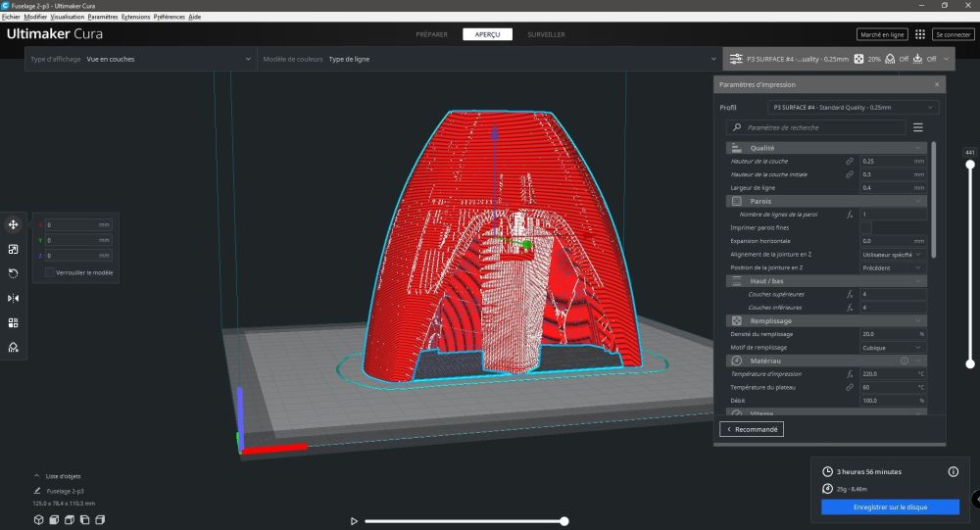This screenshot has width=980, height=530.
Task: Switch to the PRÉPARER stage
Action: pos(432,34)
